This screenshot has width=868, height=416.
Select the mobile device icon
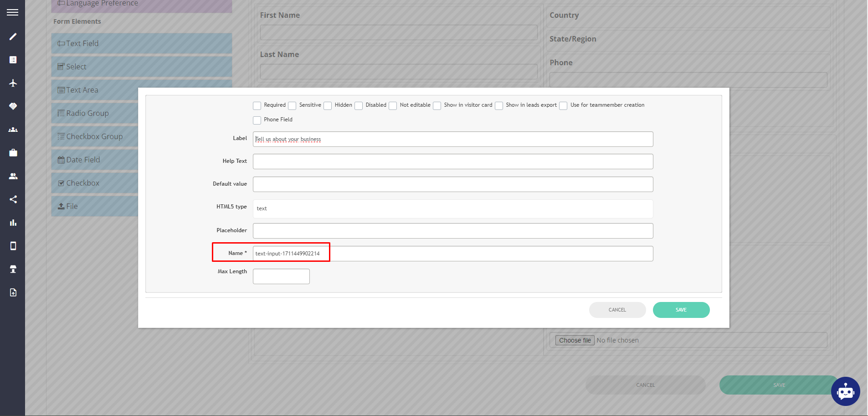[x=12, y=246]
